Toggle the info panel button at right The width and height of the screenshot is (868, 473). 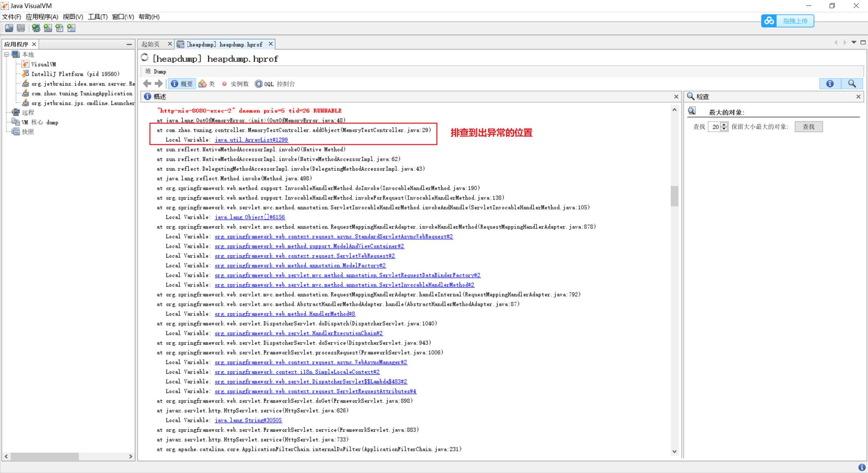pos(830,83)
